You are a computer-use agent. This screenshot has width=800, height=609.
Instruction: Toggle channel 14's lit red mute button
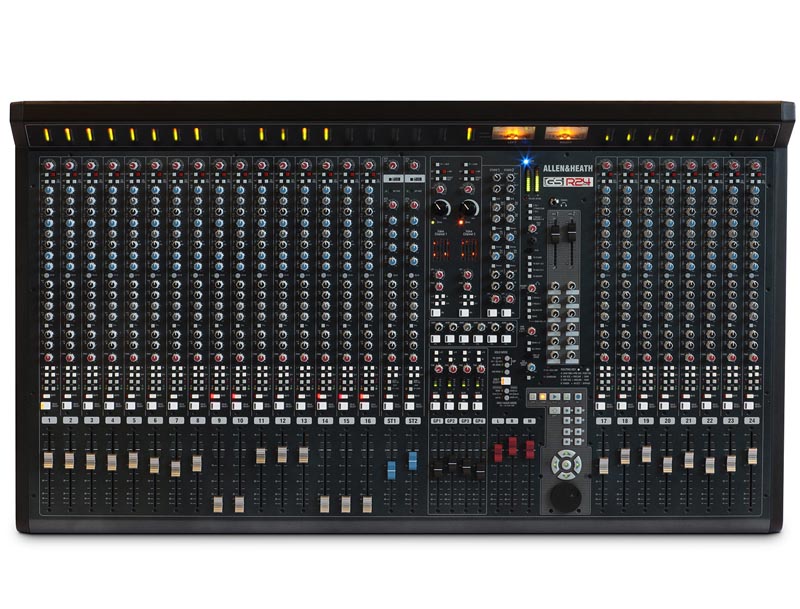[321, 396]
